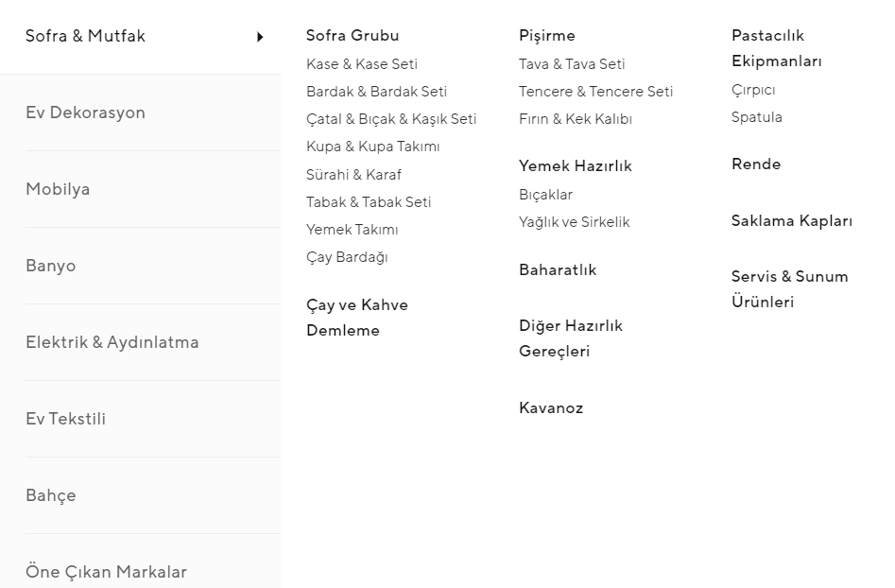Click the Spatula link
Screen dimensions: 895x588
tap(756, 117)
